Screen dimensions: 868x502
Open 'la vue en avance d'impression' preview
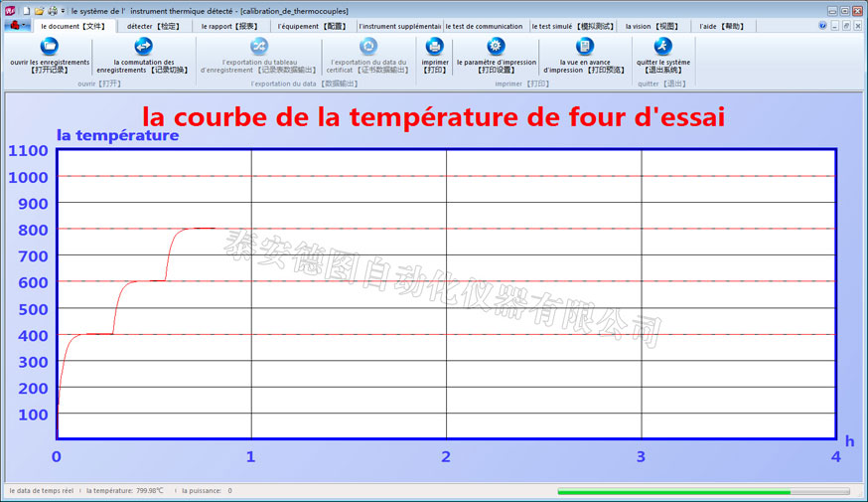pos(585,46)
